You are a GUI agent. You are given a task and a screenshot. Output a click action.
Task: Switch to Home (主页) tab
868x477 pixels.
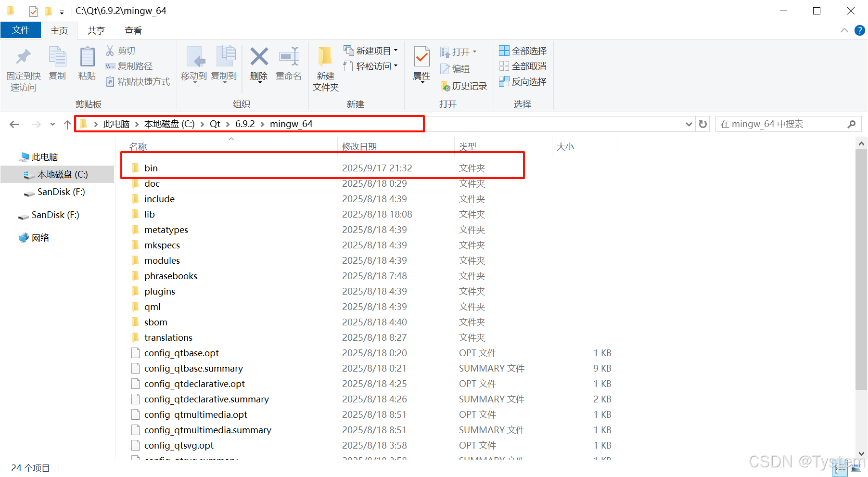tap(59, 30)
